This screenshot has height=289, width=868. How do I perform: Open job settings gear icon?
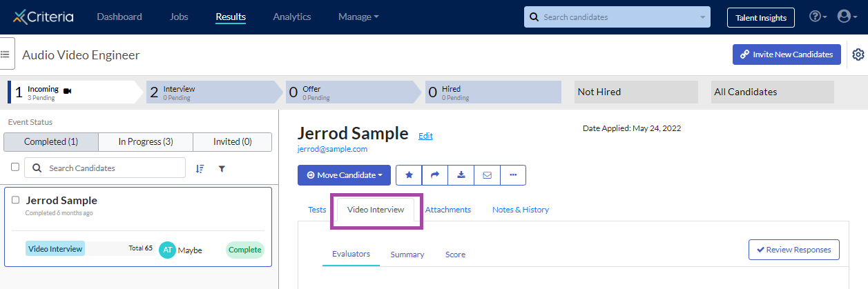click(x=858, y=54)
